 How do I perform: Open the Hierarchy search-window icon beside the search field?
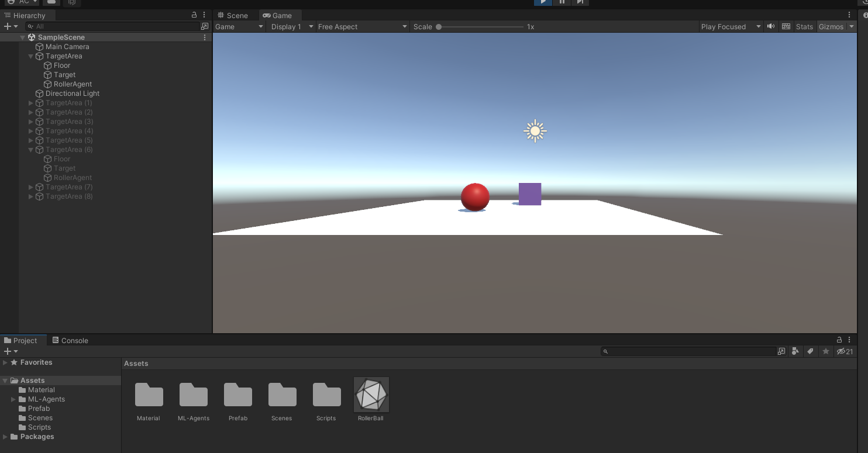tap(205, 26)
